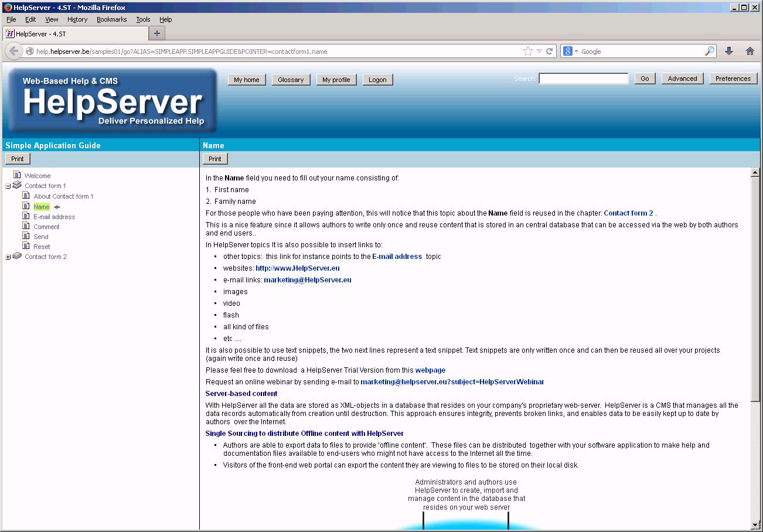Collapse the Contact form 1 tree node

point(6,186)
